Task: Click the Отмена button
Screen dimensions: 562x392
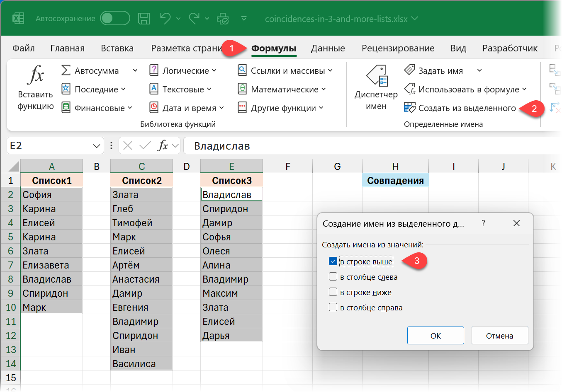Action: [x=499, y=336]
